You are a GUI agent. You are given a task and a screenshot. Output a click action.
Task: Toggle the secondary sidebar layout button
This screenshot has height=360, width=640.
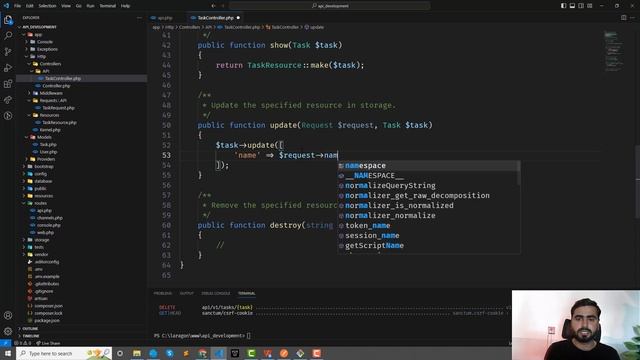point(581,6)
